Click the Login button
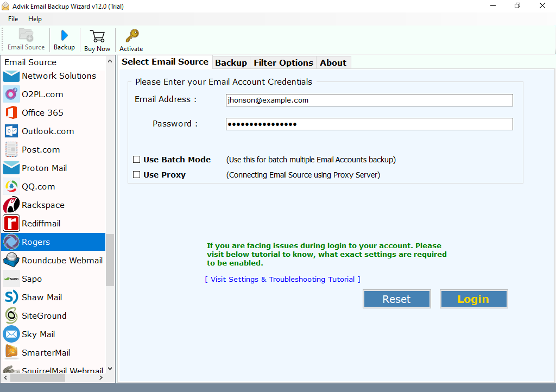556x392 pixels. 473,299
